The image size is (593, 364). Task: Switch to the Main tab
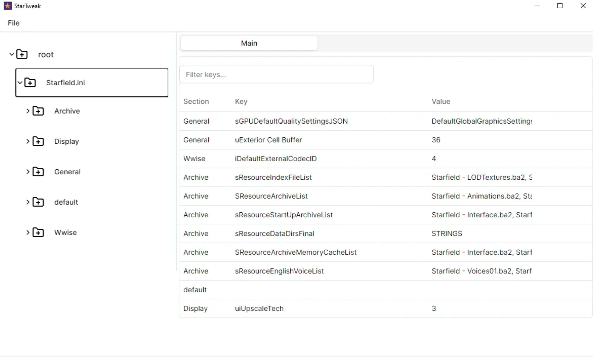tap(249, 43)
